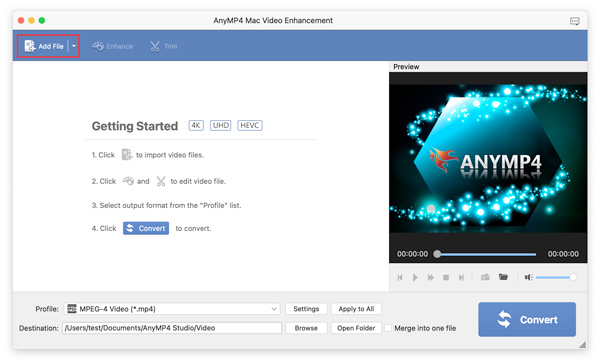Click the preview progress handle

437,254
